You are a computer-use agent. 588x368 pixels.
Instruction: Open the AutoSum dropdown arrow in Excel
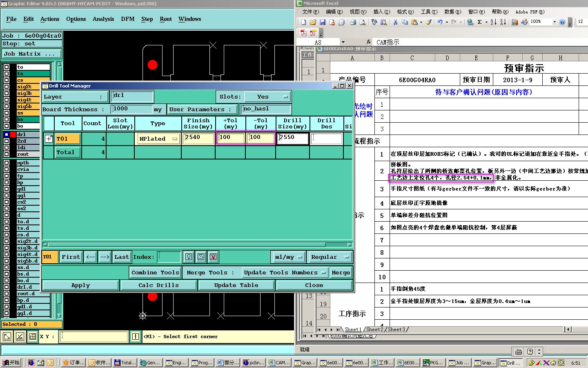486,22
